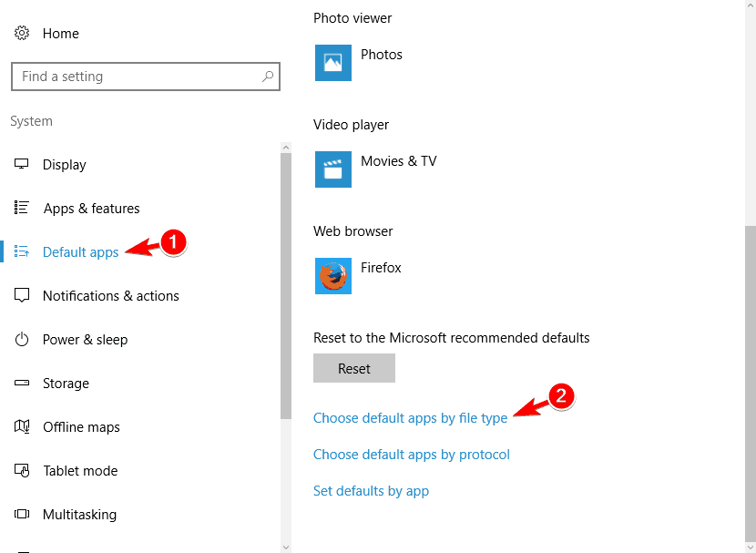The image size is (756, 553).
Task: Click main pane scrollbar down arrow
Action: coord(751,547)
